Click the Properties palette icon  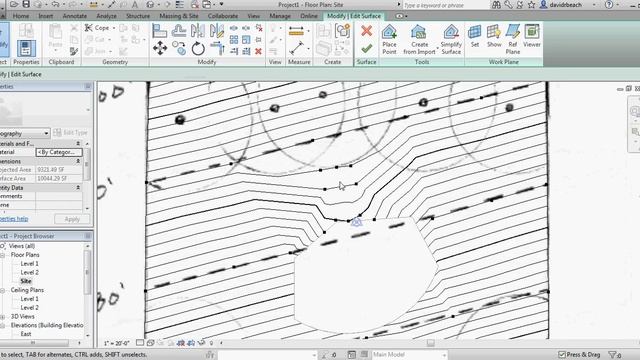click(x=26, y=48)
